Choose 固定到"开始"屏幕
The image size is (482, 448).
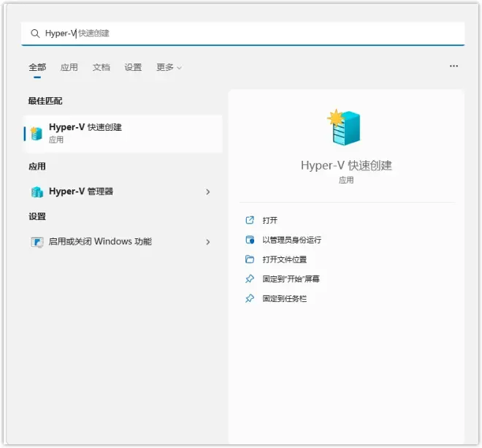(x=291, y=278)
